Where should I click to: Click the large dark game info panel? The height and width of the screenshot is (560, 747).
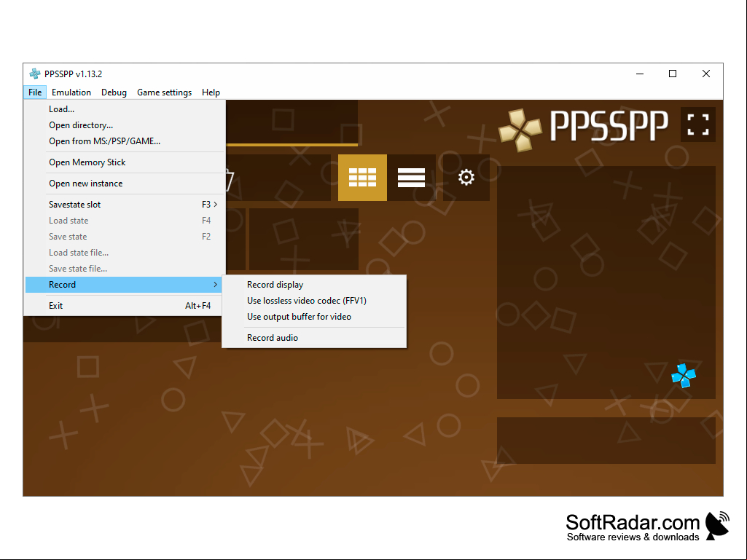pyautogui.click(x=606, y=283)
